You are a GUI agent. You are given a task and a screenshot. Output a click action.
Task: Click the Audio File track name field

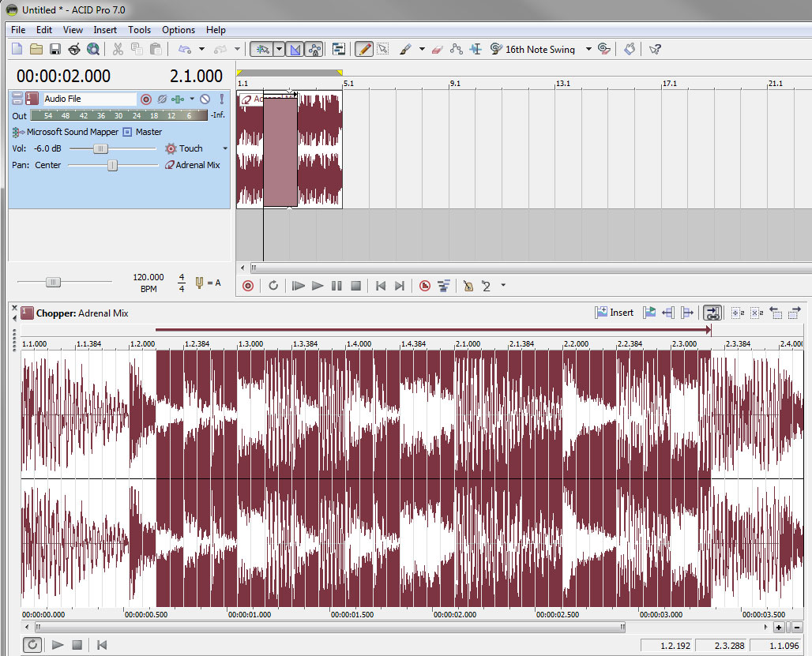click(89, 99)
